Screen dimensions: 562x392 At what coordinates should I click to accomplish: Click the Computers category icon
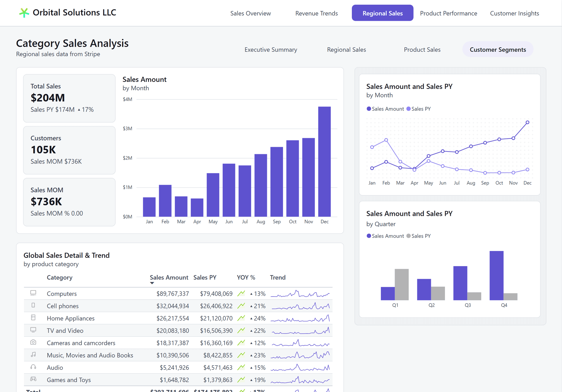(33, 293)
